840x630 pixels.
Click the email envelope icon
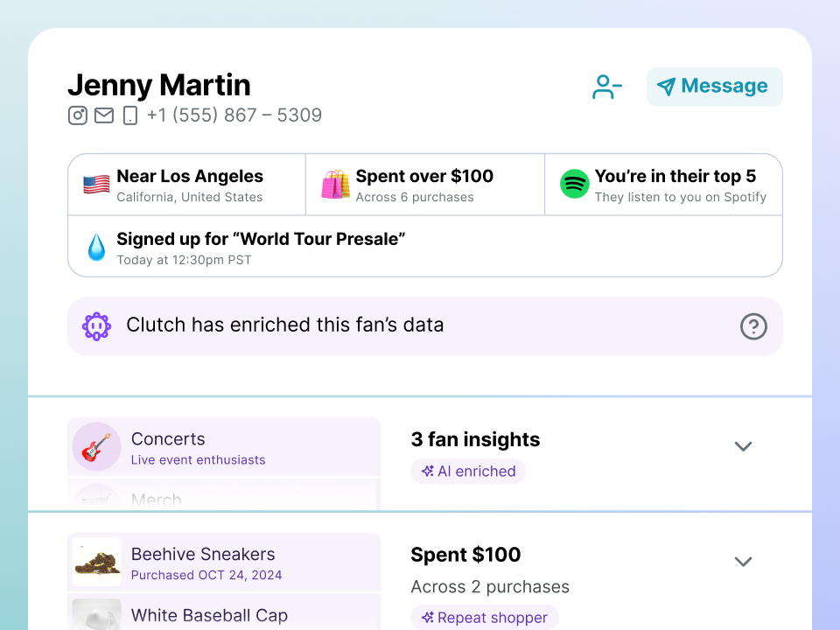click(104, 115)
